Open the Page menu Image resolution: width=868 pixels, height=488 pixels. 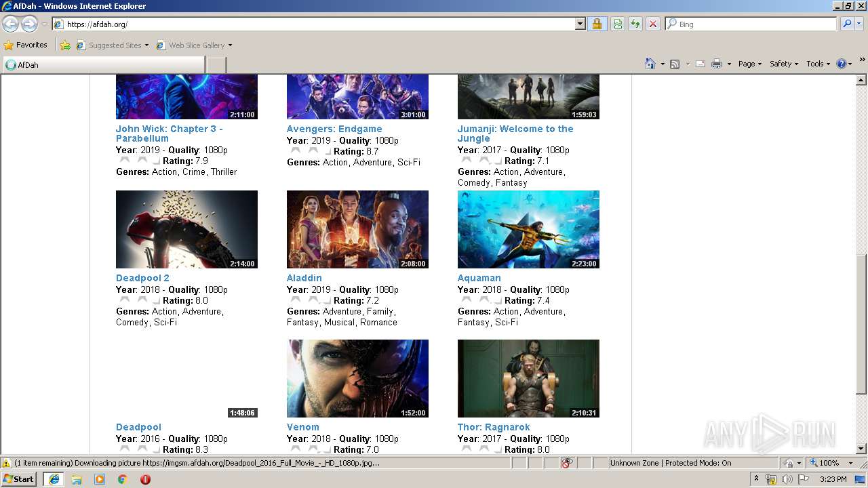[x=749, y=64]
